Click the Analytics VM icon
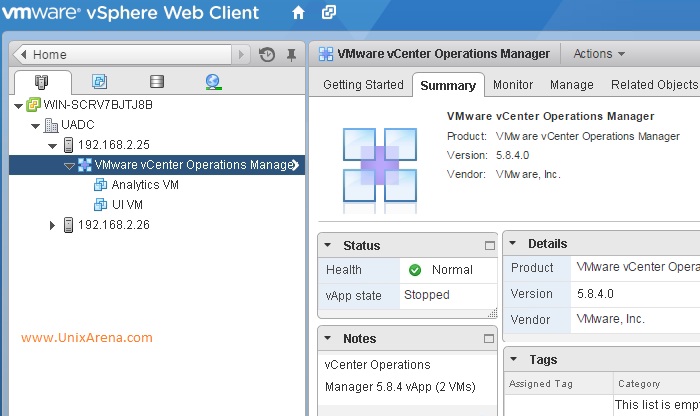700x416 pixels. point(100,185)
